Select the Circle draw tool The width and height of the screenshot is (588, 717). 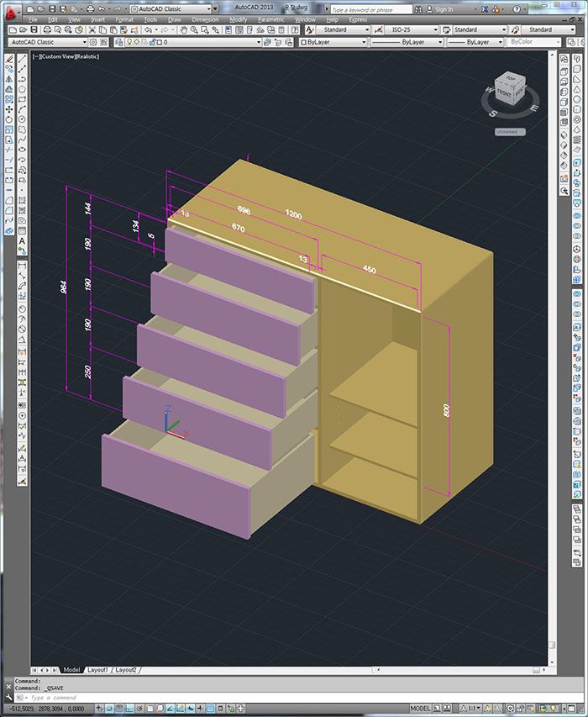coord(22,119)
